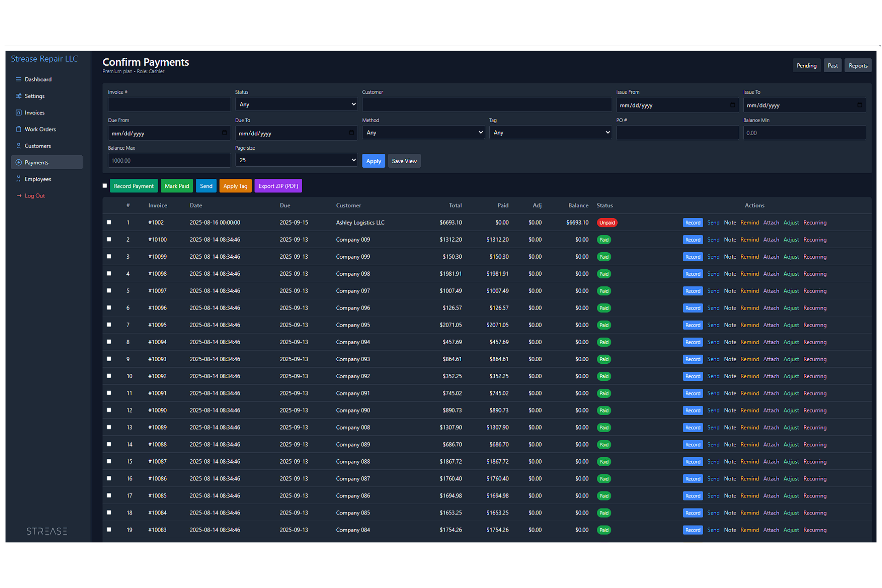Click the Customers person icon
Image resolution: width=882 pixels, height=588 pixels.
18,146
